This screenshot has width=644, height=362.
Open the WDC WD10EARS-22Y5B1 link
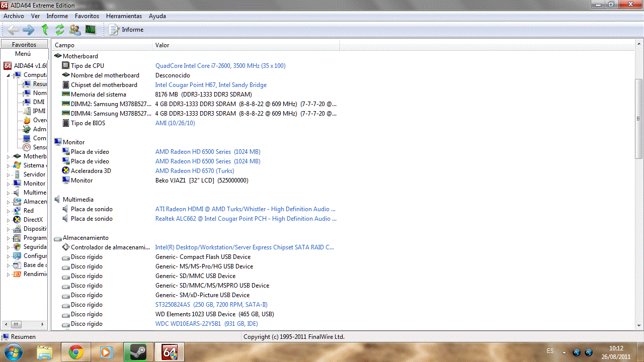pos(206,324)
